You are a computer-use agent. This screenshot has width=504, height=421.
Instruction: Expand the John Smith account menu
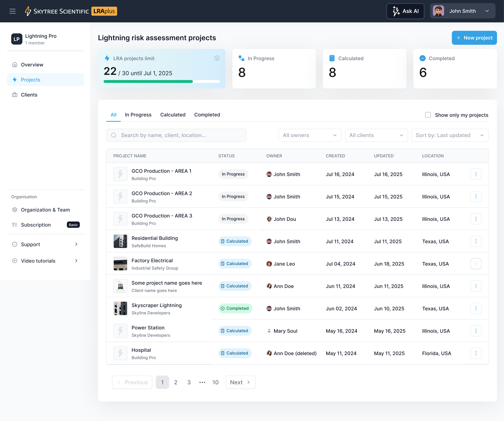(x=462, y=11)
